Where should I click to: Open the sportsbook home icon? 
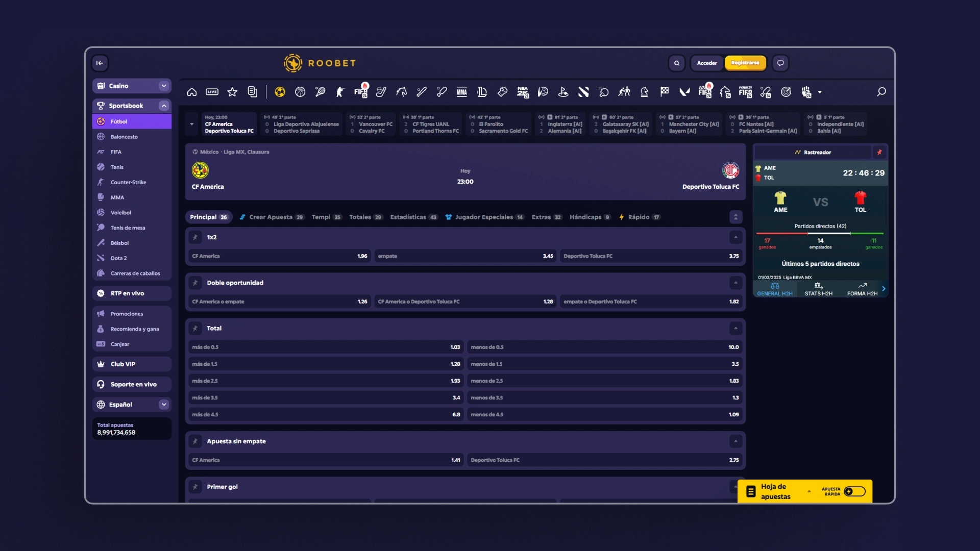coord(192,92)
